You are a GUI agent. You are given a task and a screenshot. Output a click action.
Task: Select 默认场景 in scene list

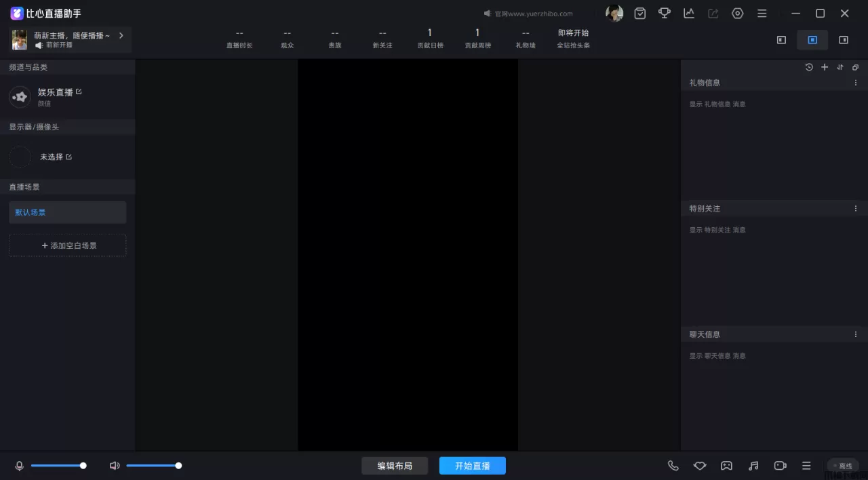pyautogui.click(x=67, y=212)
